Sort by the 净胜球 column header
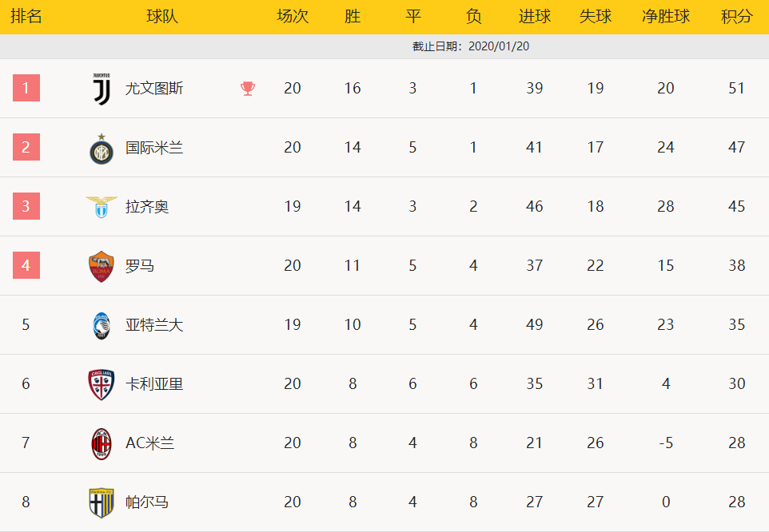The image size is (769, 532). [666, 17]
